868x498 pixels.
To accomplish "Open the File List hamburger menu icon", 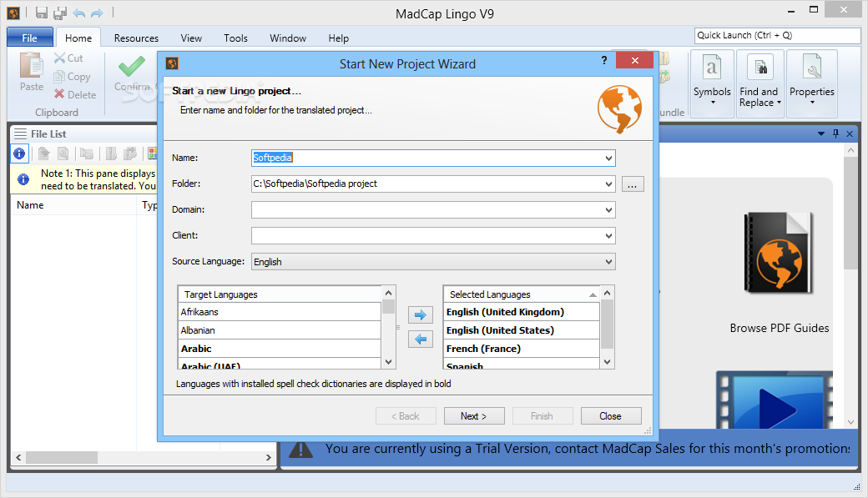I will 21,134.
